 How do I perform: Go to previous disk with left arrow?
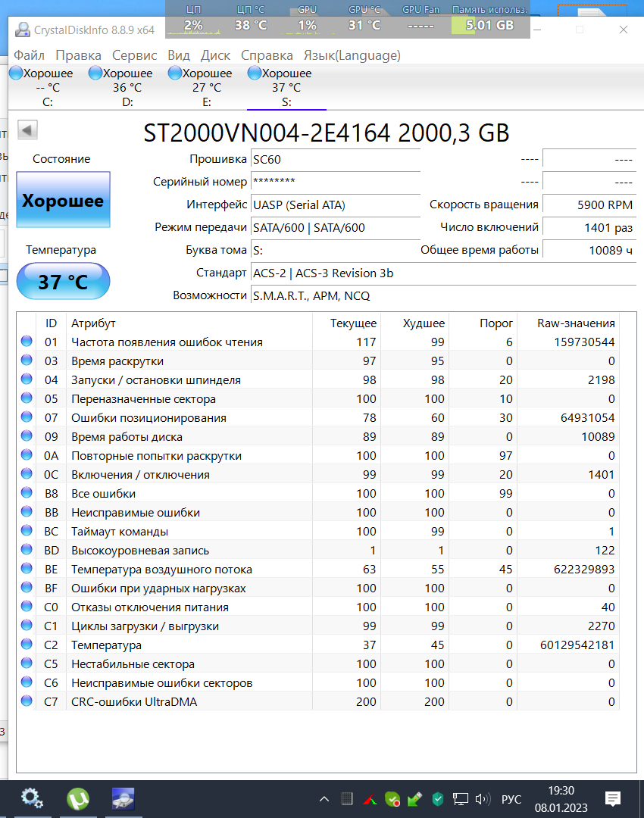[x=28, y=130]
